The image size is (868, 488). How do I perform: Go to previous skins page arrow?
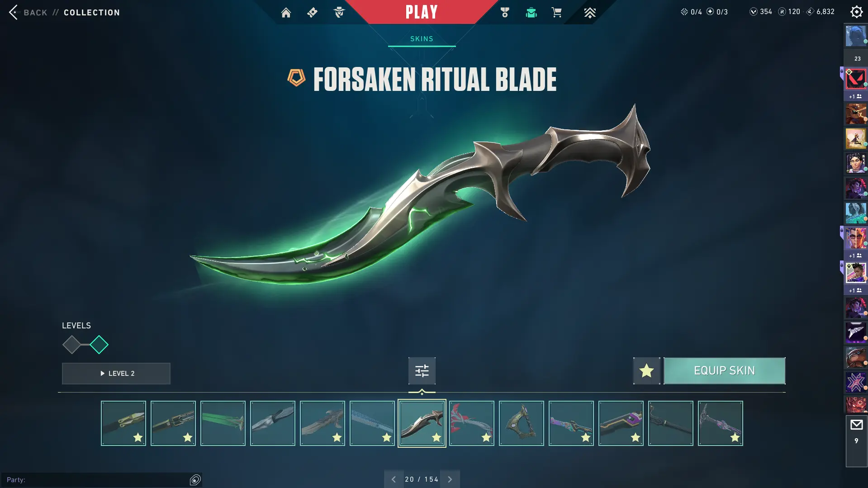click(394, 479)
